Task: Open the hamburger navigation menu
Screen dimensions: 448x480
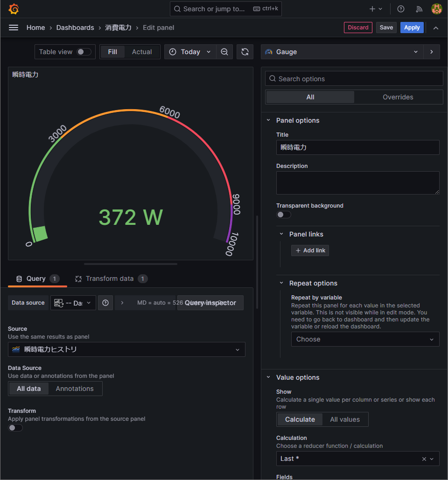Action: coord(14,28)
